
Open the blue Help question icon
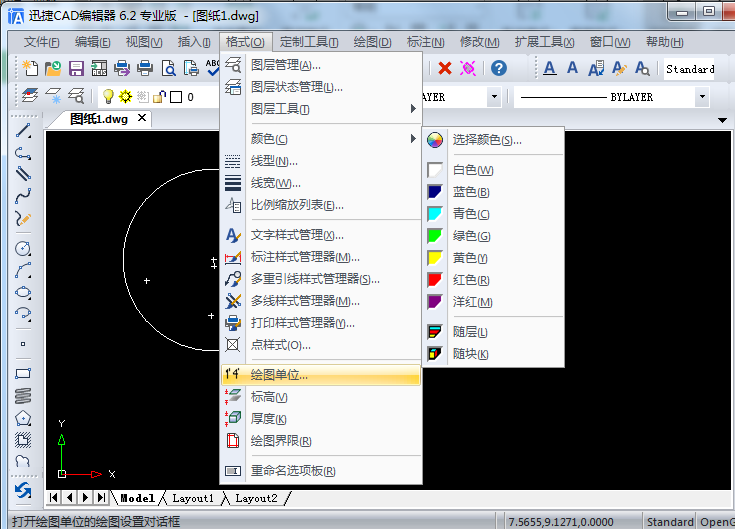(499, 68)
